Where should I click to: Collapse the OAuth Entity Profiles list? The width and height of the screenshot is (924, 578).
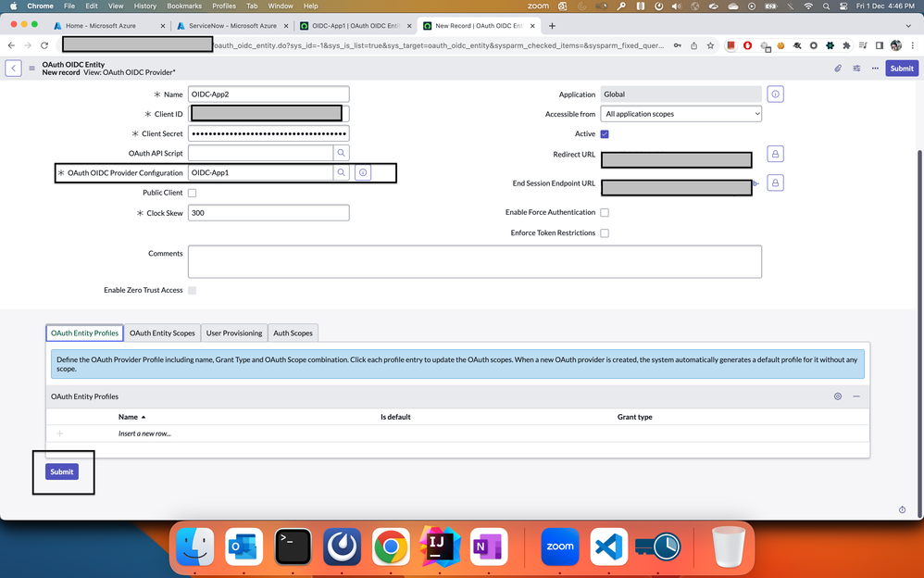(856, 396)
